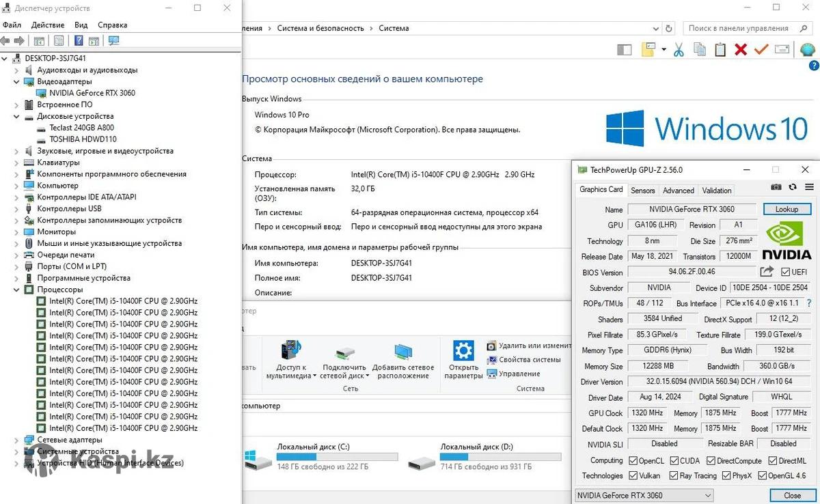
Task: Toggle the UEFI checkbox
Action: [786, 272]
